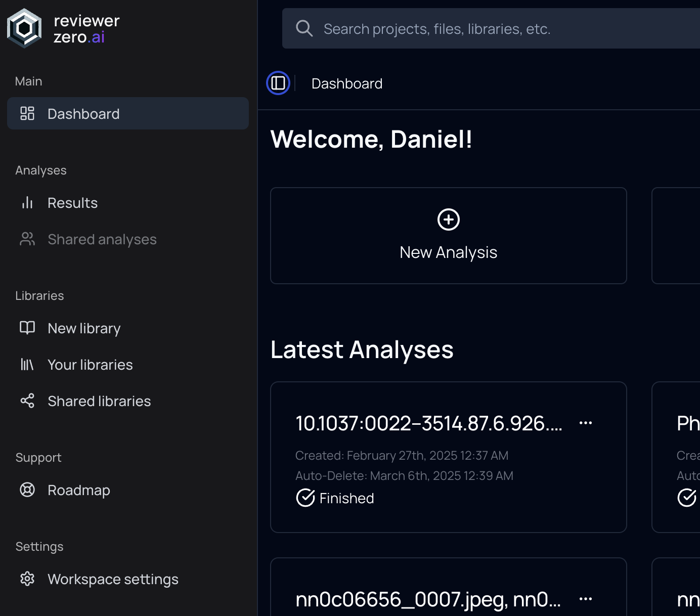
Task: Select the Your libraries icon
Action: (x=27, y=364)
